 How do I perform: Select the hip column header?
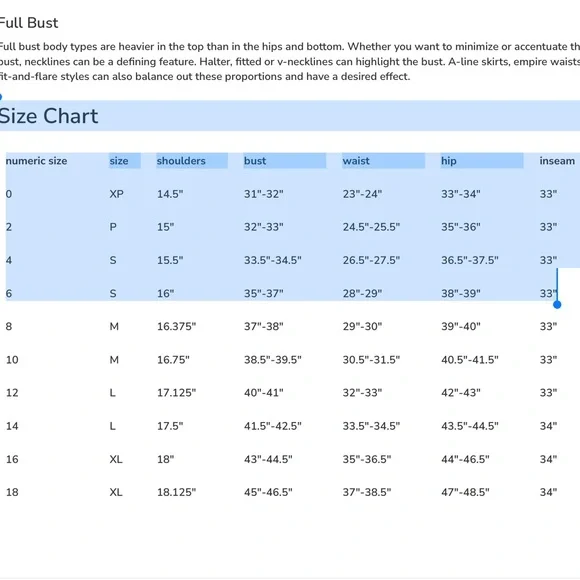tap(449, 161)
